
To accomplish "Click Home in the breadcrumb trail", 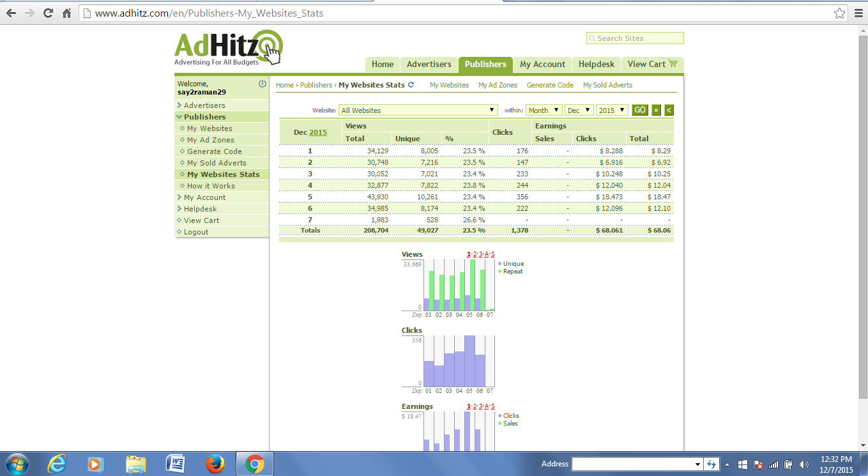I will (285, 85).
